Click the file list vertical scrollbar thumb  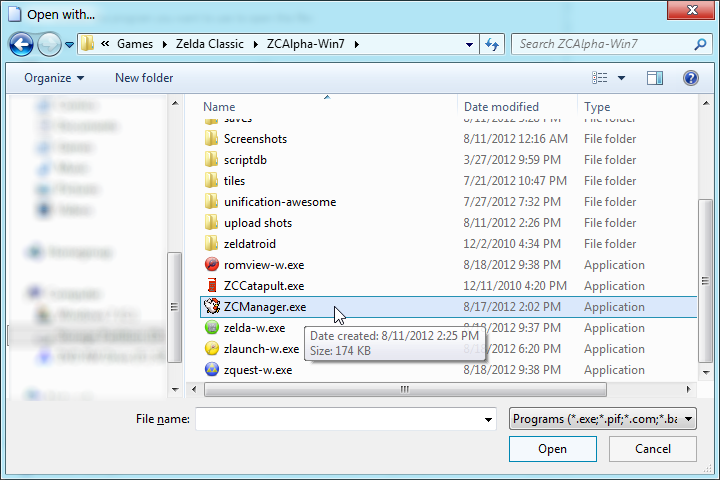pos(705,281)
